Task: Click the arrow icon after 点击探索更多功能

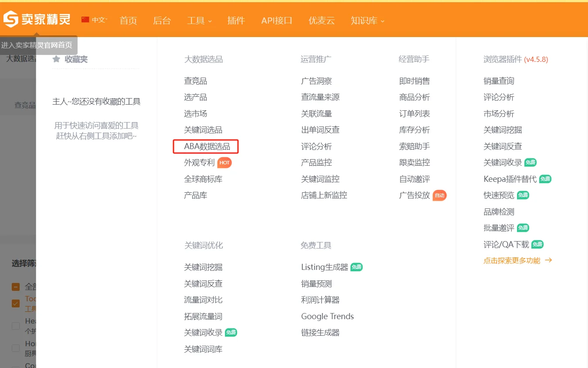Action: click(549, 260)
